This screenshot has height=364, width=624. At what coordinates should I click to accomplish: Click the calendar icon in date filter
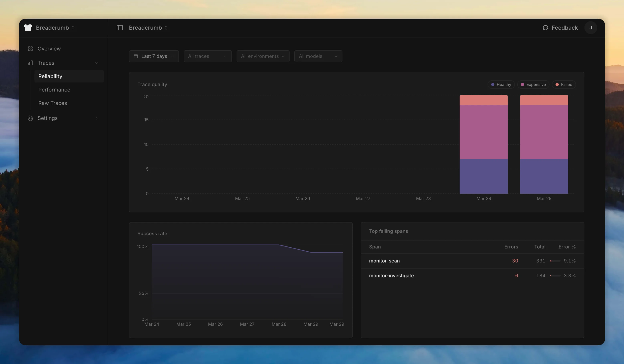point(136,56)
